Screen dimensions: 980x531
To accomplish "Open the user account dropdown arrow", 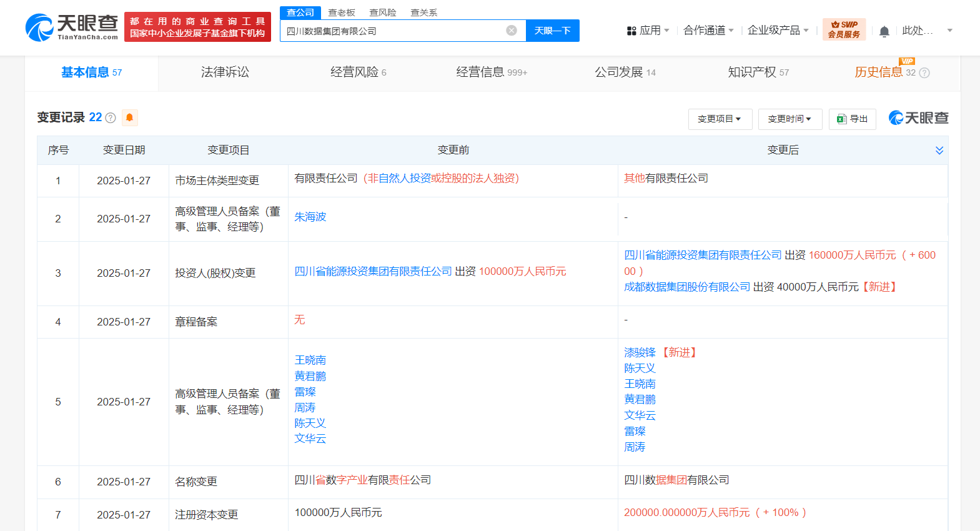I will pyautogui.click(x=949, y=31).
